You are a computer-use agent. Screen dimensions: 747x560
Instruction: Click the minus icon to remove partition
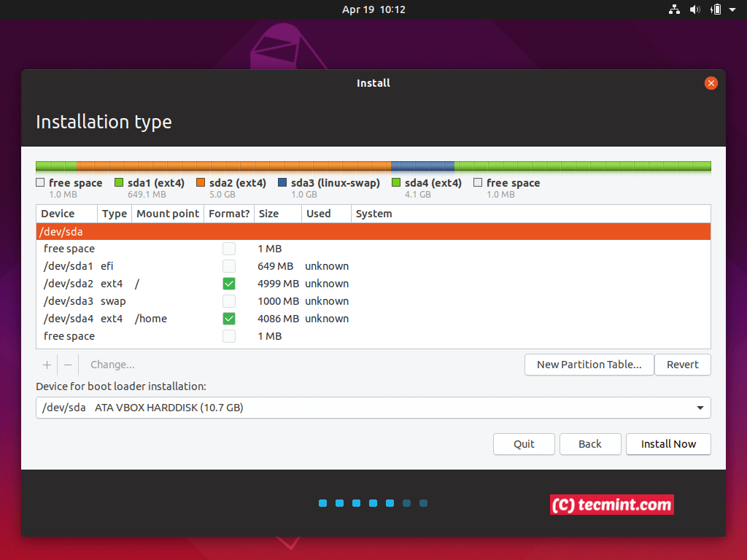(x=68, y=365)
